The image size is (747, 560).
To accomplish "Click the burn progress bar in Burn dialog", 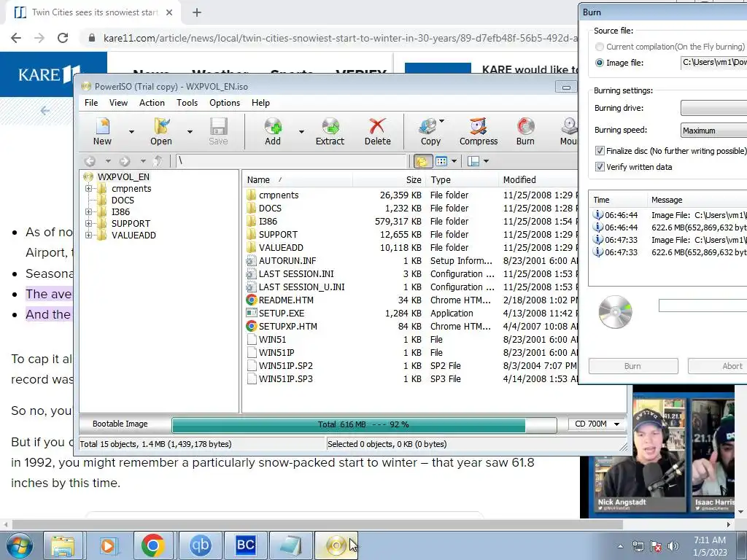I will tap(703, 306).
